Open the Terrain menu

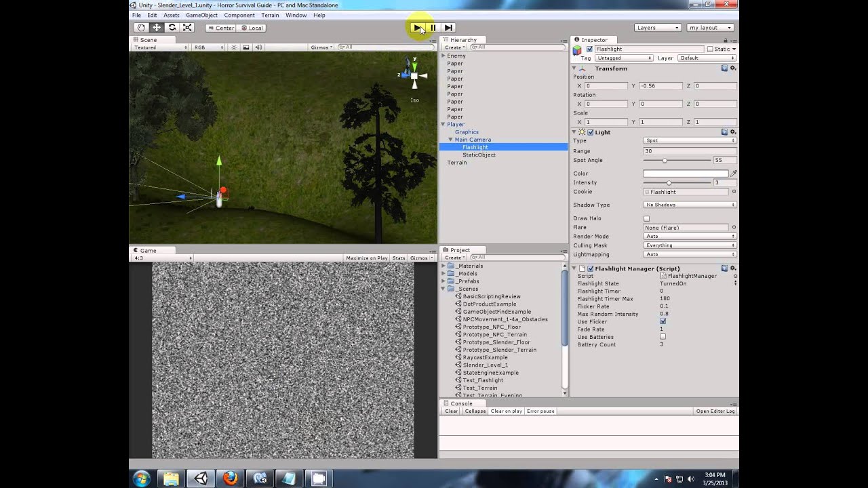tap(270, 15)
